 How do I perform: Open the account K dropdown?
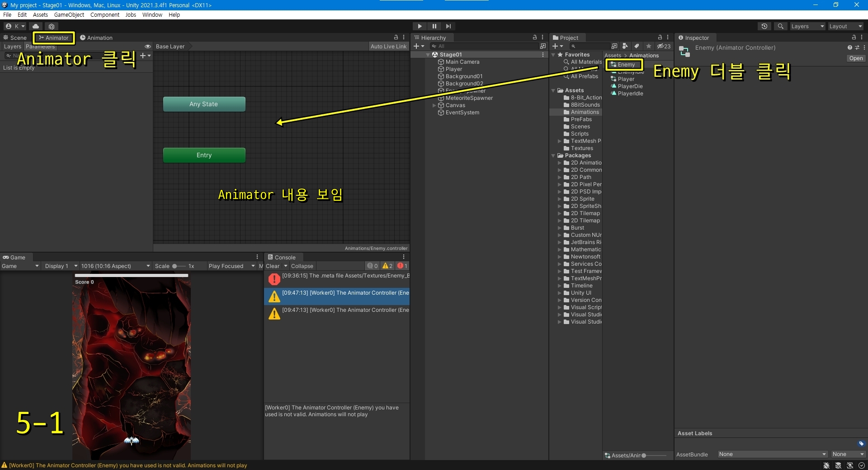[15, 26]
